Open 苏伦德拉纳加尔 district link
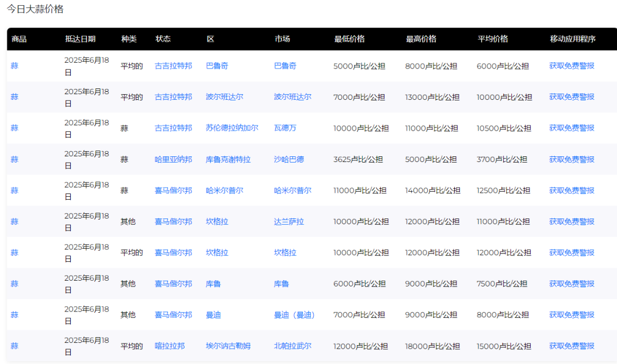This screenshot has width=617, height=364. point(232,128)
